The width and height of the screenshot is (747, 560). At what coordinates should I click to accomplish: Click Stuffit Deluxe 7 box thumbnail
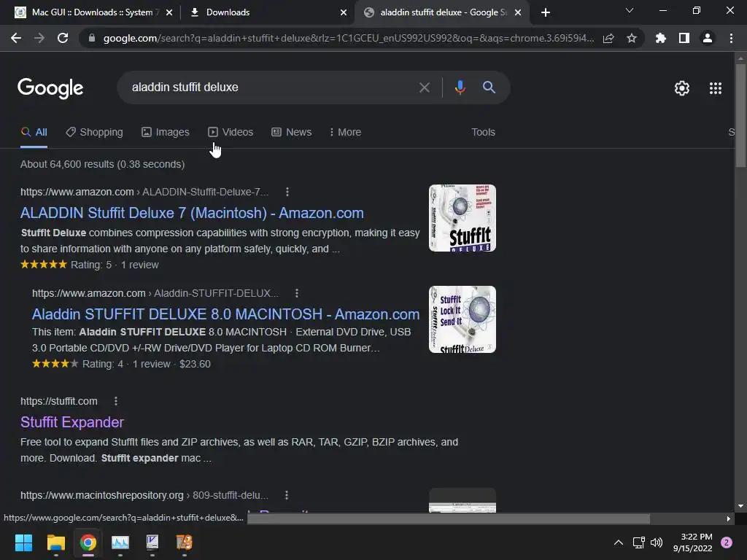[x=462, y=218]
